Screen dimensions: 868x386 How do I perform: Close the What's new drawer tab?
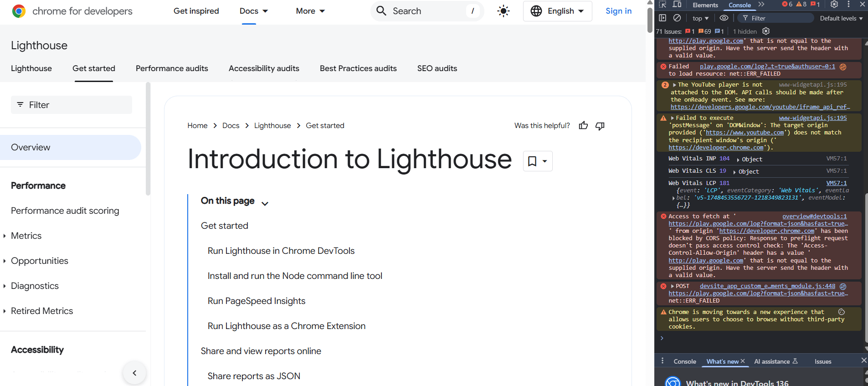(x=743, y=361)
